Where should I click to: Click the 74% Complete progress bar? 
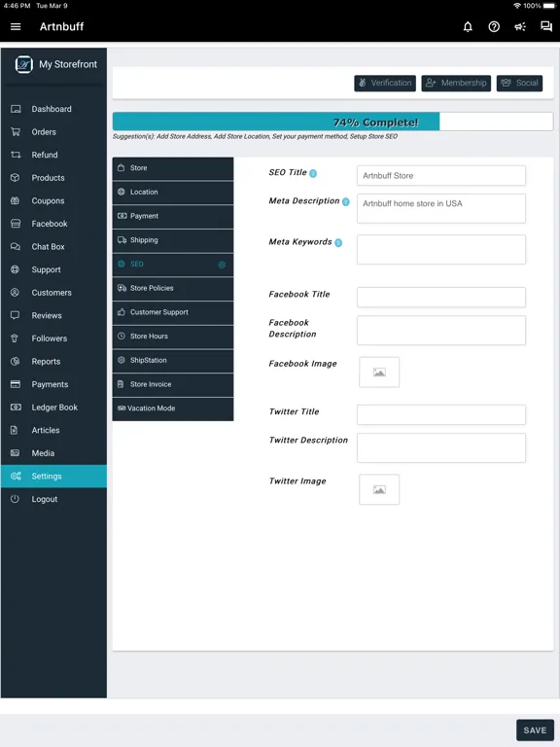click(332, 122)
